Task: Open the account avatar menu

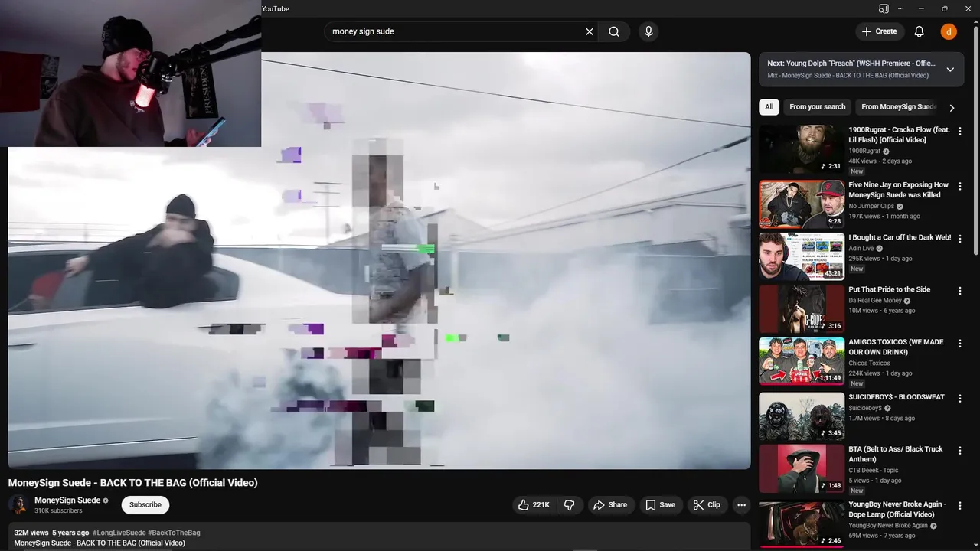Action: [x=949, y=31]
